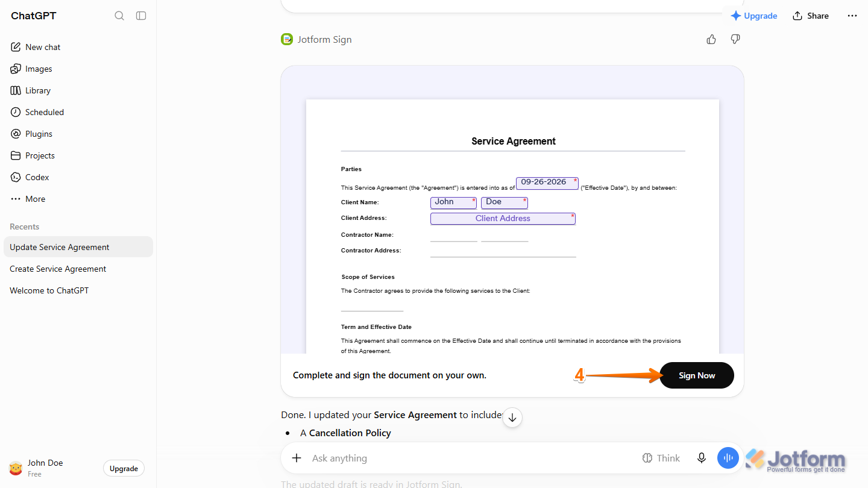The width and height of the screenshot is (868, 488).
Task: Click the Doe last name field
Action: click(505, 202)
